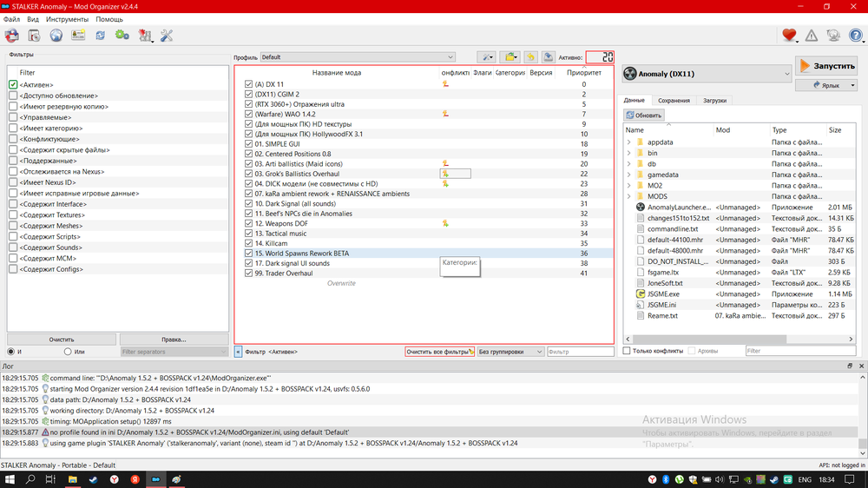Uncheck the 13. Tactical music mod

click(249, 234)
